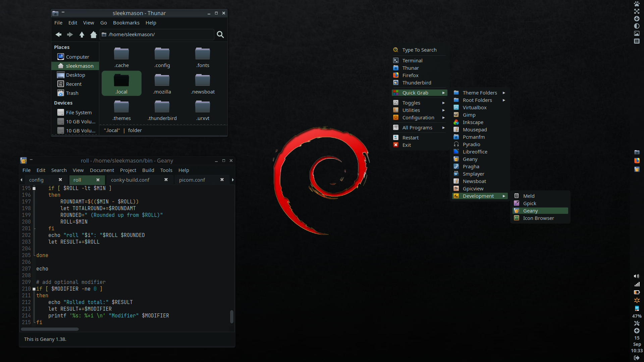Expand the Configuration submenu
Image resolution: width=644 pixels, height=362 pixels.
[419, 118]
